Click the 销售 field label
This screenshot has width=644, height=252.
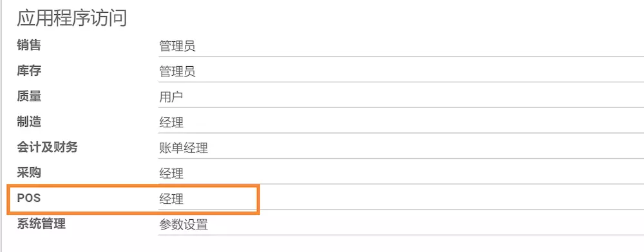(29, 45)
